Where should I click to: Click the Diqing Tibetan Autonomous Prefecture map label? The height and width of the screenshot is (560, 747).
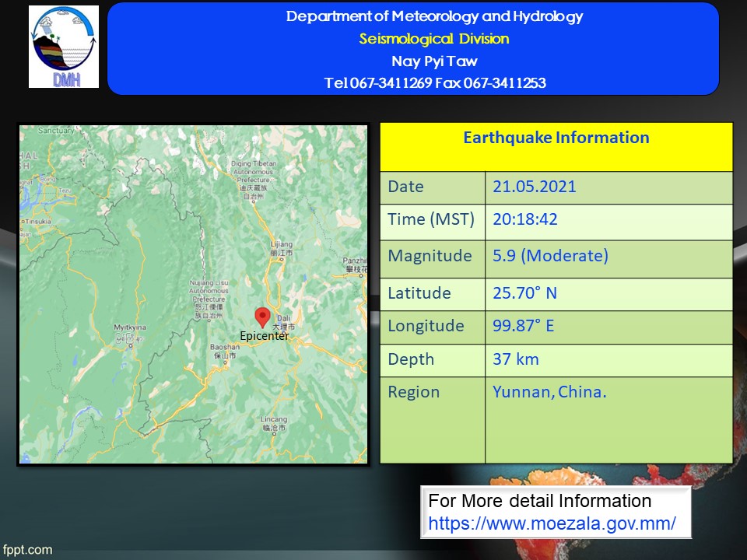254,180
